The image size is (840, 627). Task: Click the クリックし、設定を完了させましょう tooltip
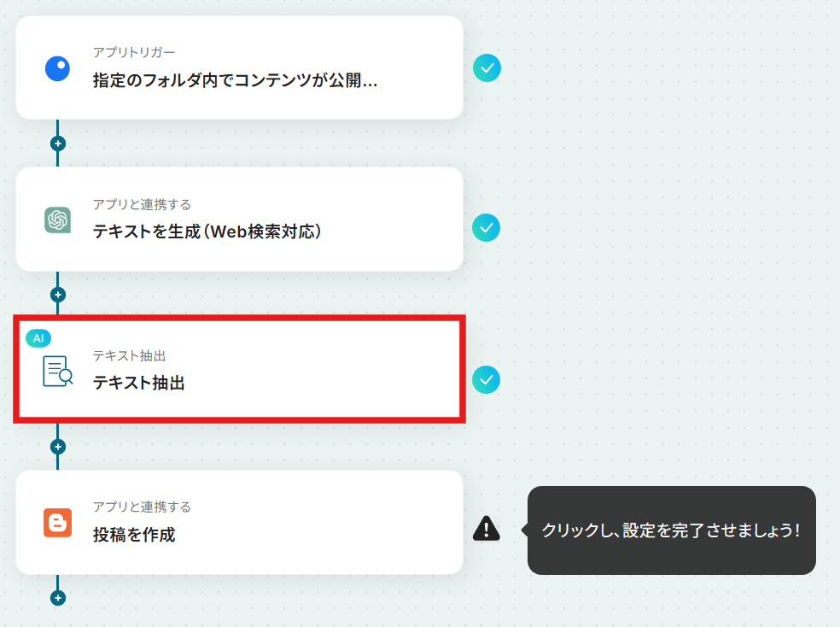[671, 530]
